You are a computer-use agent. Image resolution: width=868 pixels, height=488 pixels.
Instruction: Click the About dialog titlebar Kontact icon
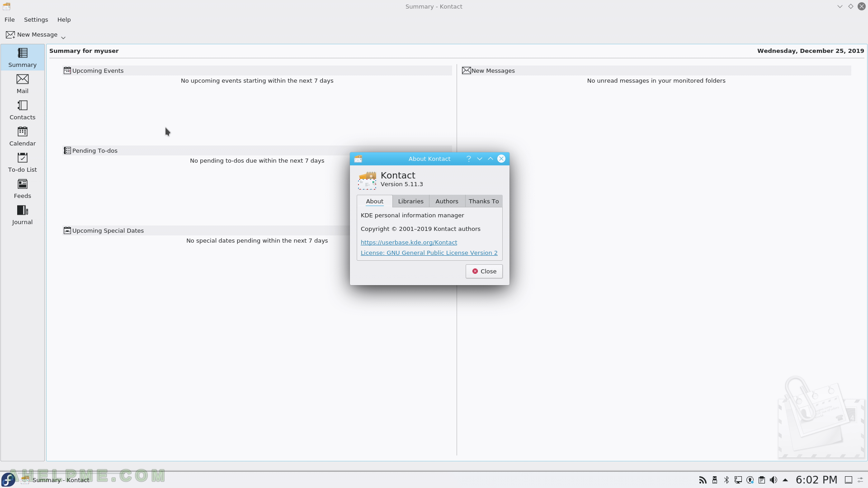(x=358, y=159)
